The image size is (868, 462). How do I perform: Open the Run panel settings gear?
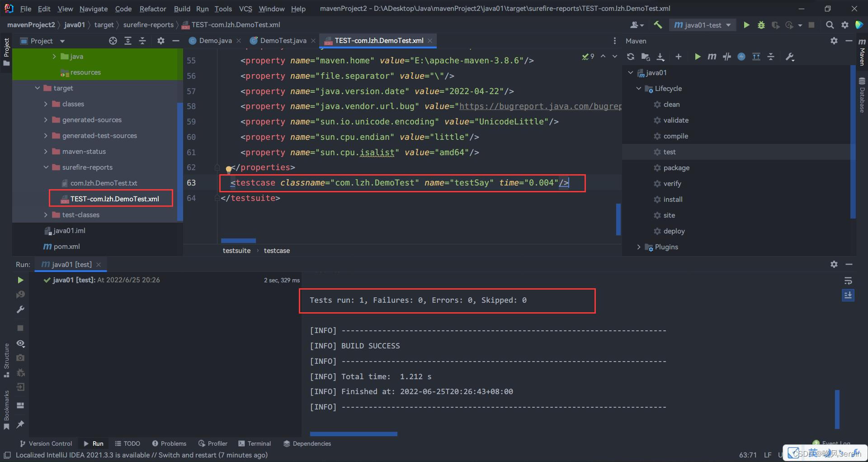pos(834,264)
